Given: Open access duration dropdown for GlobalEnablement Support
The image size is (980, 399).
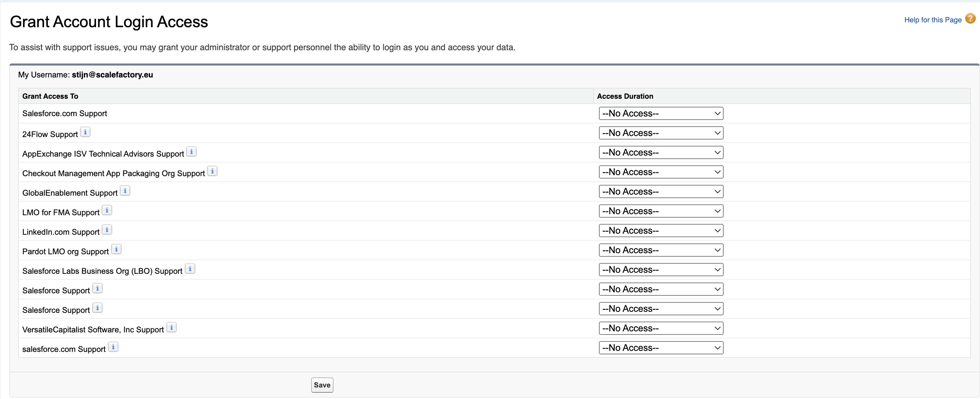Looking at the screenshot, I should [x=660, y=191].
